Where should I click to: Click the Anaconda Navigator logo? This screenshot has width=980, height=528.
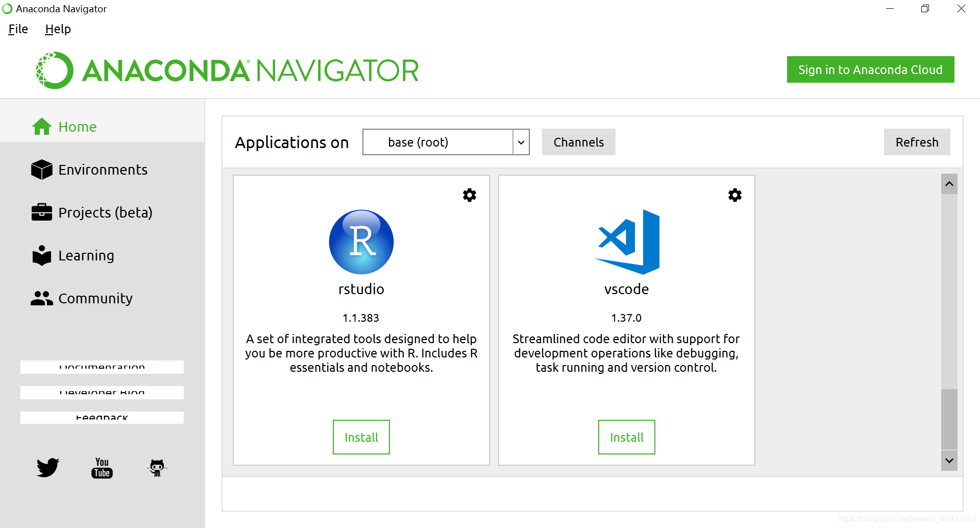(x=227, y=70)
